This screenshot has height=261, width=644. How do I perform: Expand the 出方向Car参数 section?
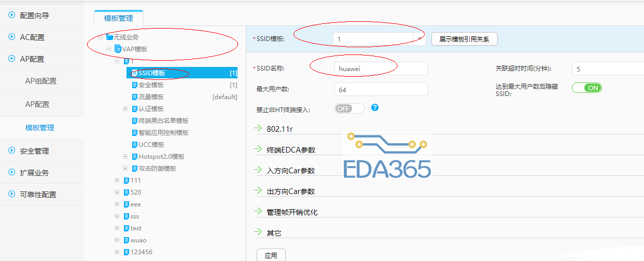(x=258, y=190)
